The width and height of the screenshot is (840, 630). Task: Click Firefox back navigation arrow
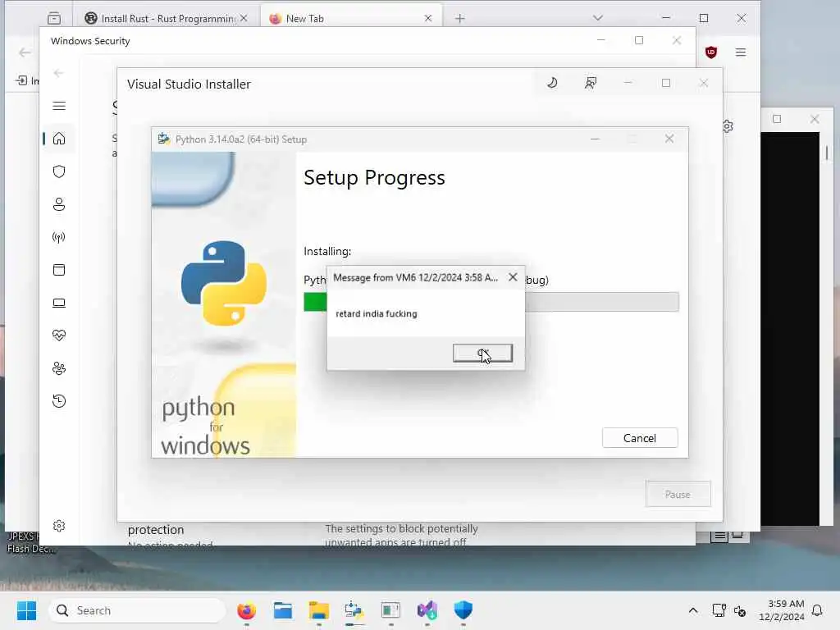pos(25,52)
